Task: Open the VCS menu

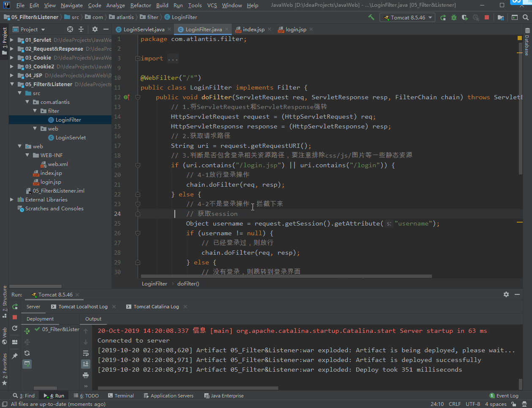Action: point(212,5)
